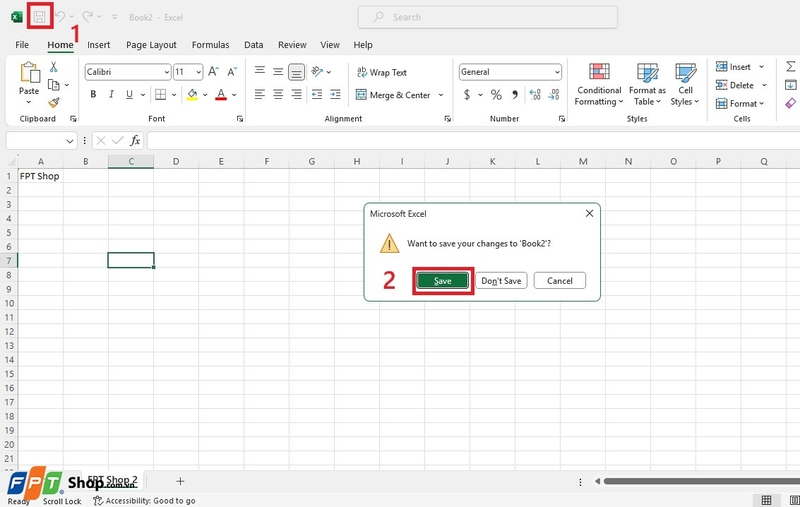Screen dimensions: 800x507
Task: Click the Decrease Indent icon
Action: (x=317, y=94)
